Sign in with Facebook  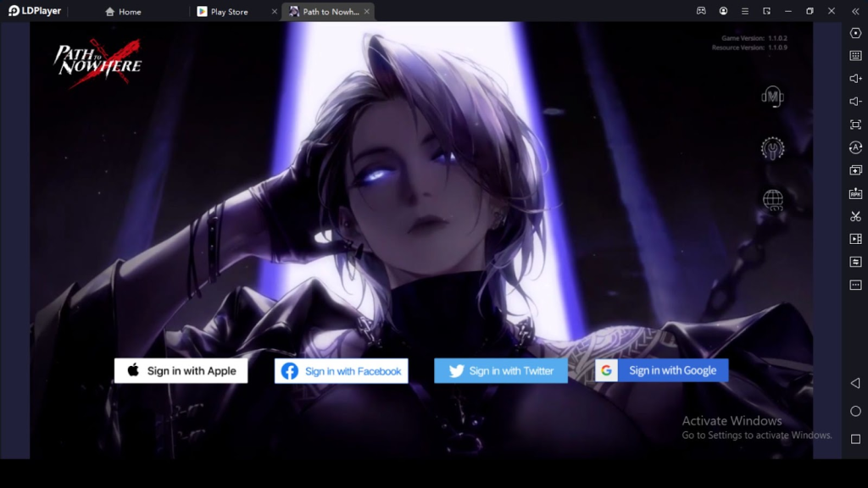point(341,371)
